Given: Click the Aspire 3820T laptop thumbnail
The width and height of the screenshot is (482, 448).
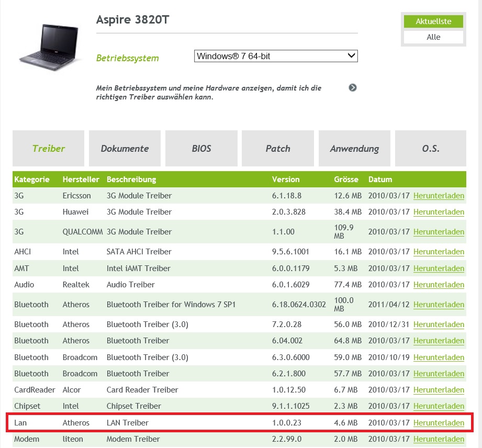Looking at the screenshot, I should point(50,47).
